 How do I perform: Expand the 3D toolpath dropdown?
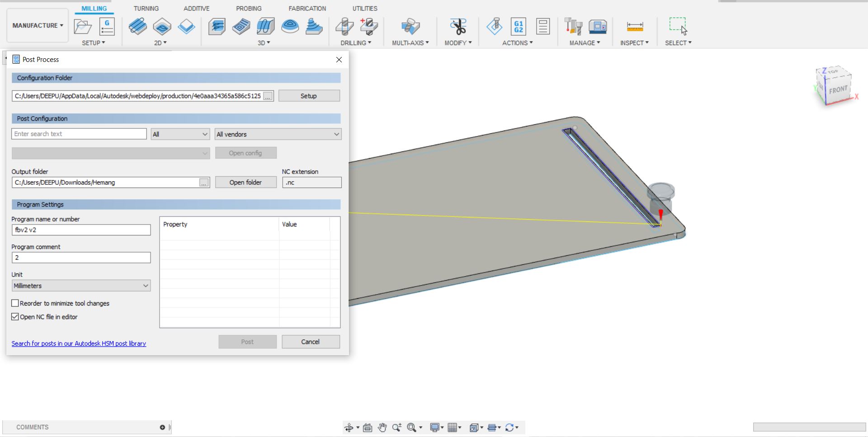264,43
